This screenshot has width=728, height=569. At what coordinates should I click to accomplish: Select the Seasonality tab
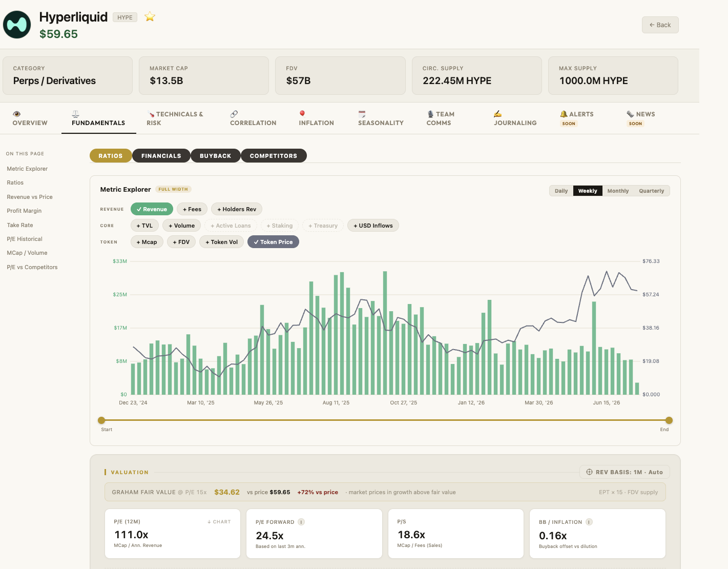click(381, 118)
